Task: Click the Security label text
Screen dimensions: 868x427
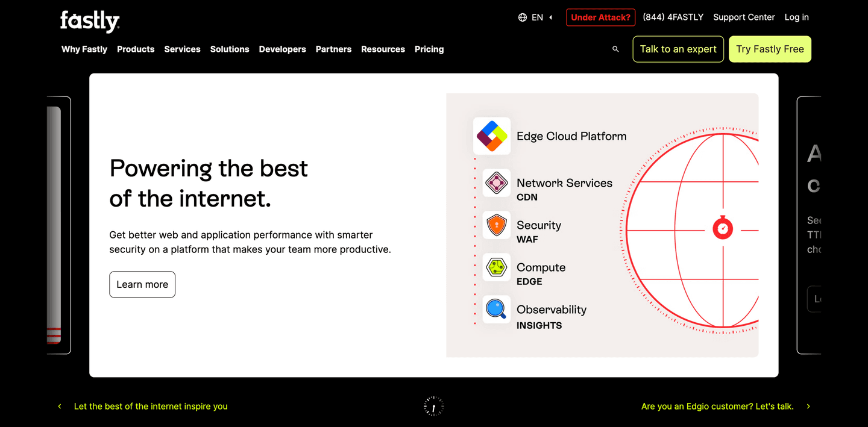Action: (x=539, y=225)
